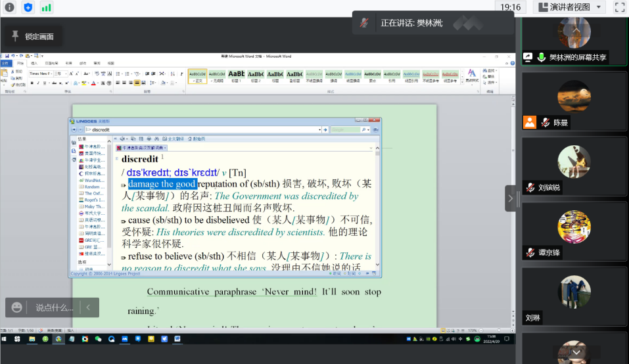Center text in Word
Screen dimensions: 629x364
tap(124, 83)
